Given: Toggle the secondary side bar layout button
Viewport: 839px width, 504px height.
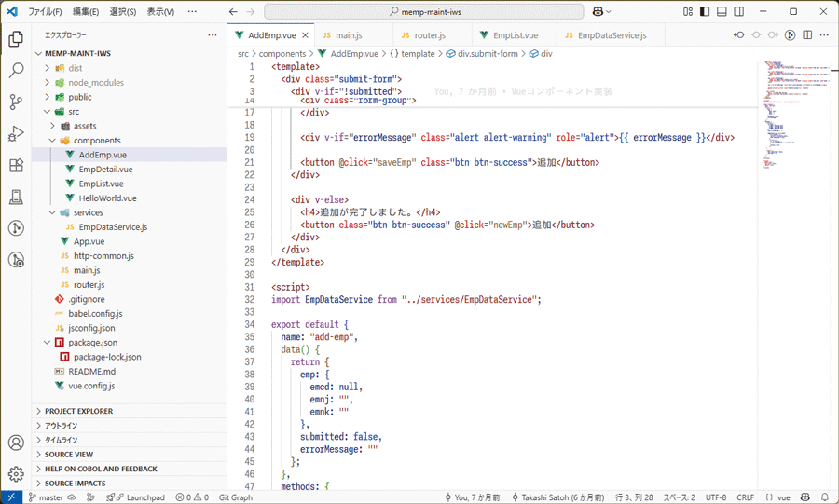Looking at the screenshot, I should click(x=738, y=12).
